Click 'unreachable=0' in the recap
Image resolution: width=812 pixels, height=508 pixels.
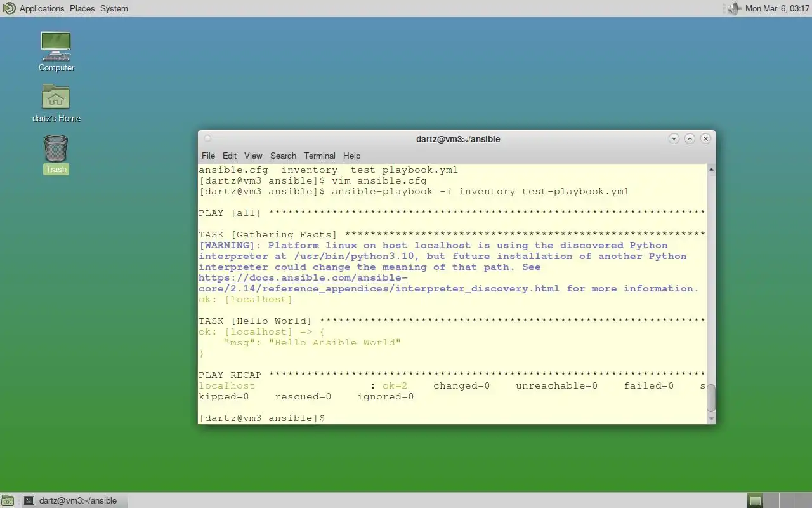556,385
